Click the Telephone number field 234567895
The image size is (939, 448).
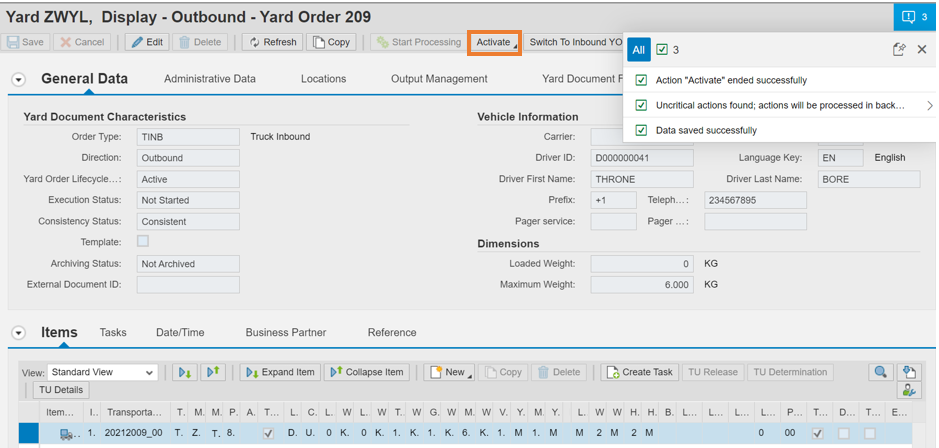755,200
